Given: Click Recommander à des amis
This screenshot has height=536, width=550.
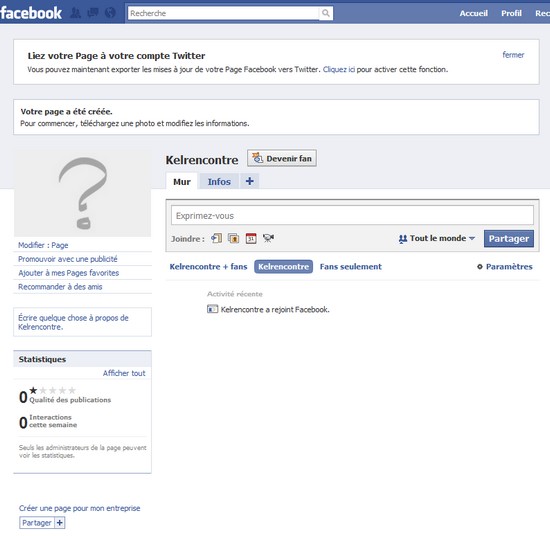Looking at the screenshot, I should [60, 287].
